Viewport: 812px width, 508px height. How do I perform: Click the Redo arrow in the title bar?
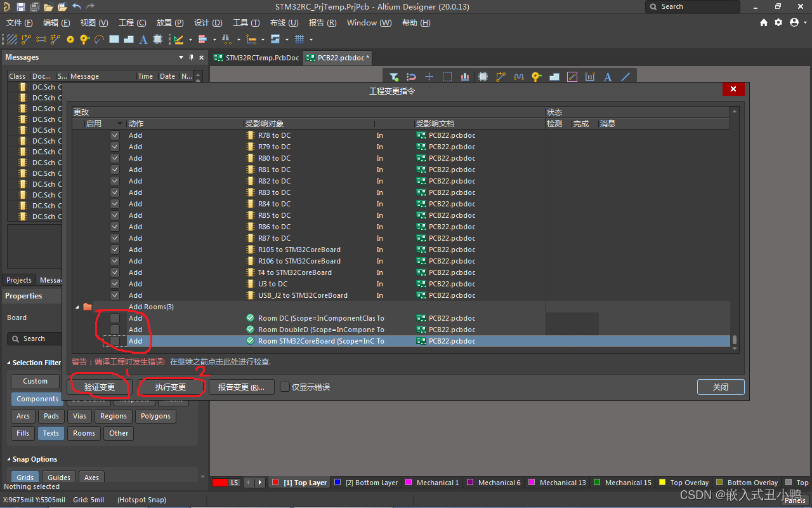(x=90, y=7)
